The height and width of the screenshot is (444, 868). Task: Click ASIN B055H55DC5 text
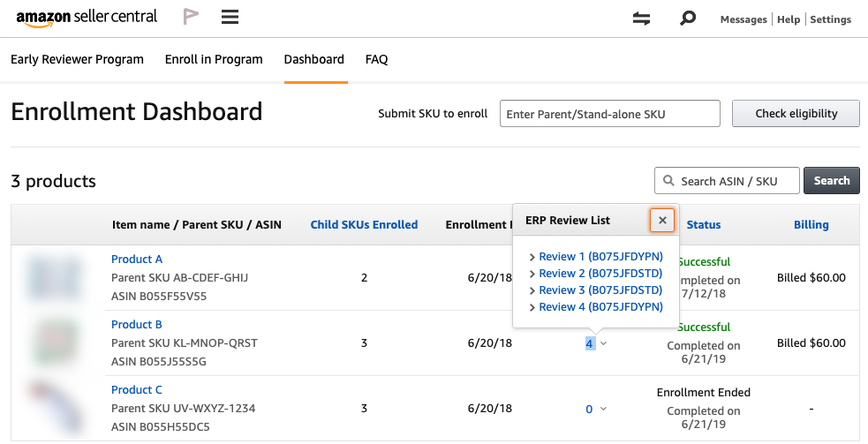161,427
